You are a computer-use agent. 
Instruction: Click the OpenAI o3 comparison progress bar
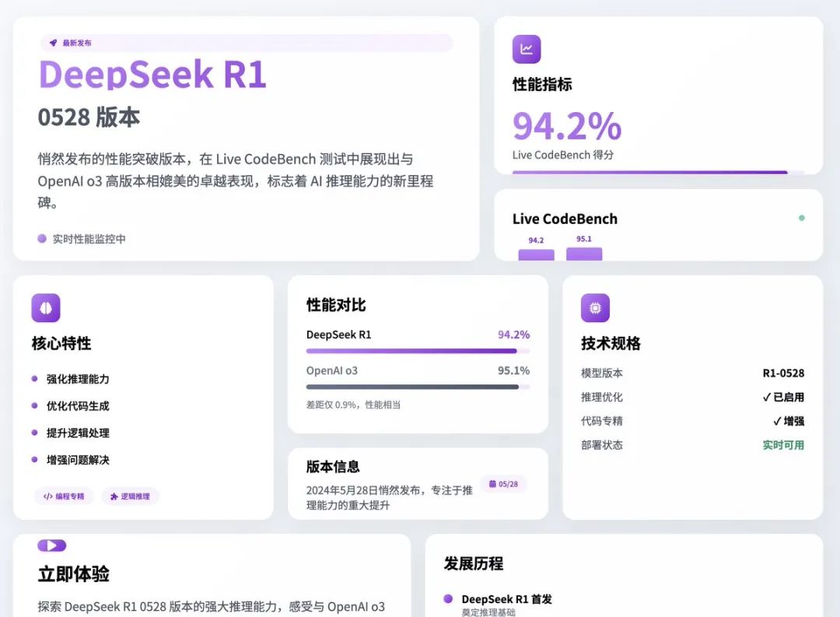(x=418, y=387)
